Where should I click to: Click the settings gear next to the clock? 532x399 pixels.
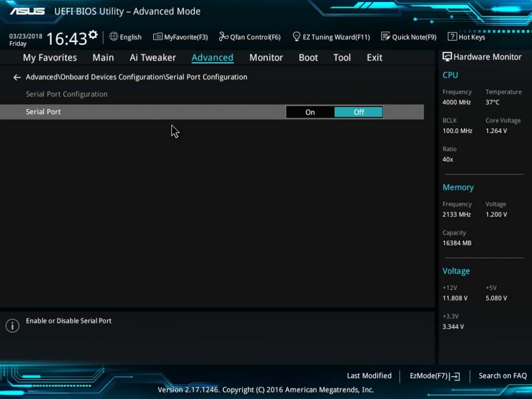93,35
